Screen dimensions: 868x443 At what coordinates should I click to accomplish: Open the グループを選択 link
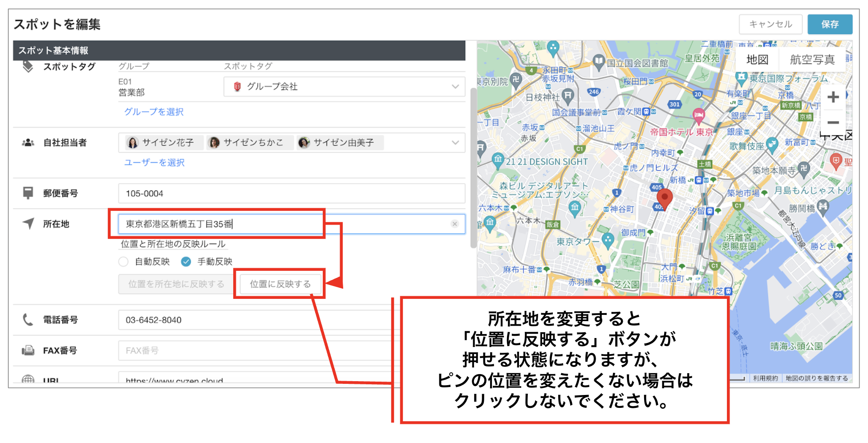(154, 112)
